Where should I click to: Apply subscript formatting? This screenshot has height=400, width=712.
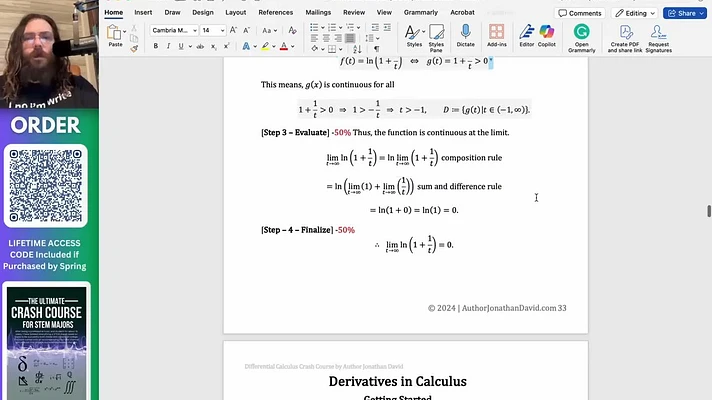click(x=213, y=46)
